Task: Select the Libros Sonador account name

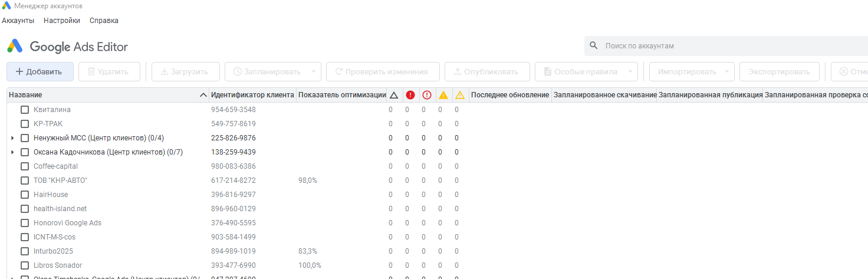Action: click(x=58, y=265)
